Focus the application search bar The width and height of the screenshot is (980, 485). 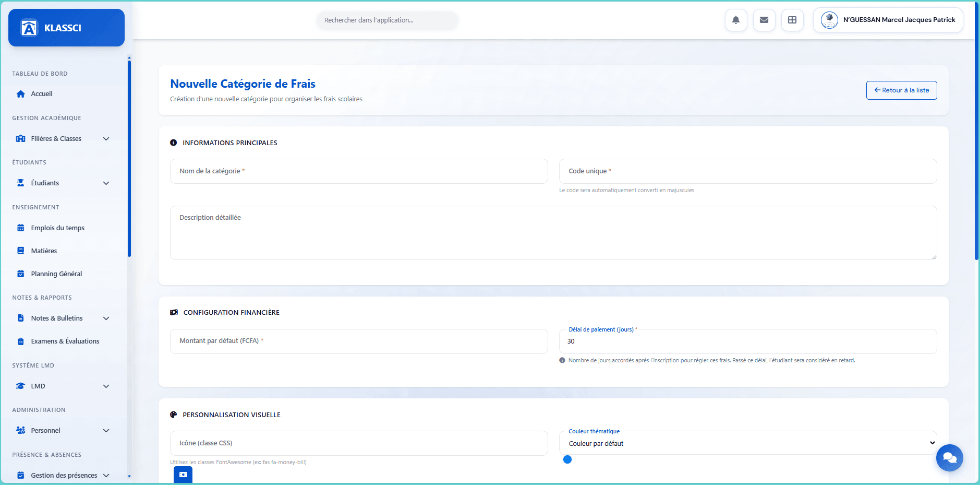[387, 20]
